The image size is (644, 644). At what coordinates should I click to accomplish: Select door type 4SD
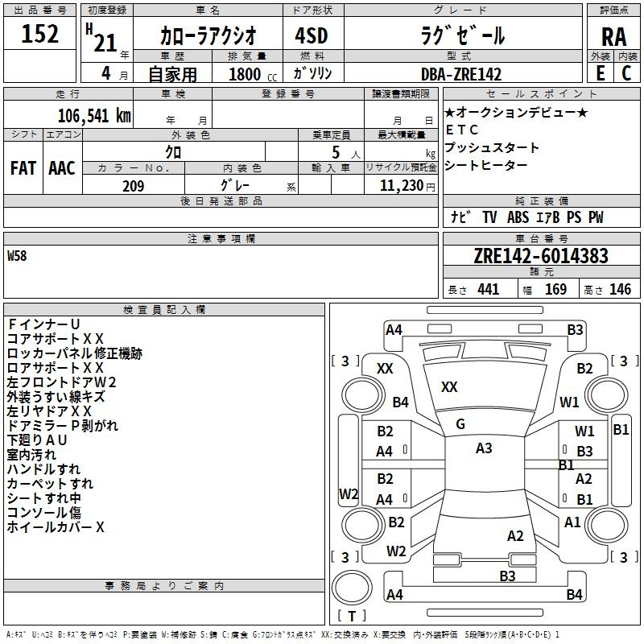tap(312, 35)
